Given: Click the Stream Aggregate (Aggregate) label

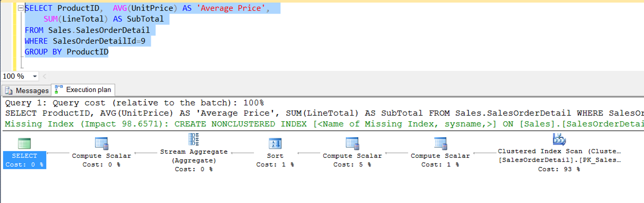Looking at the screenshot, I should pyautogui.click(x=194, y=156).
